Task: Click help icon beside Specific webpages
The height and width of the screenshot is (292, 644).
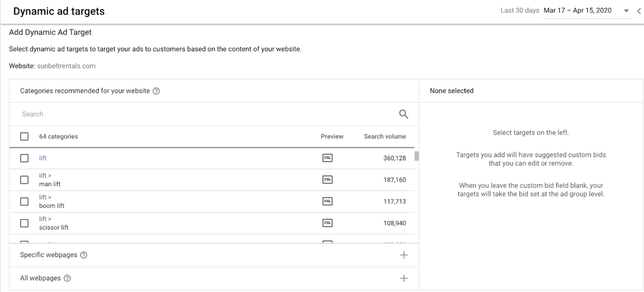Action: tap(84, 255)
